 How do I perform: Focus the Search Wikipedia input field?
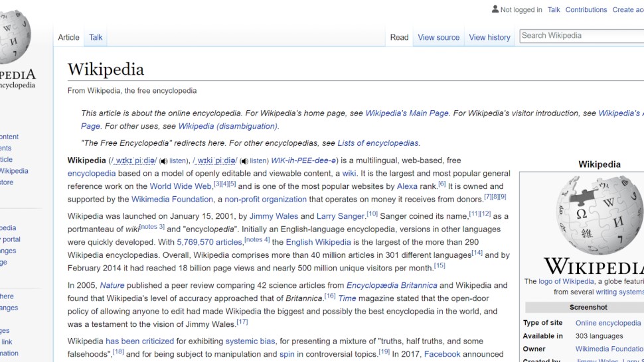pos(582,36)
